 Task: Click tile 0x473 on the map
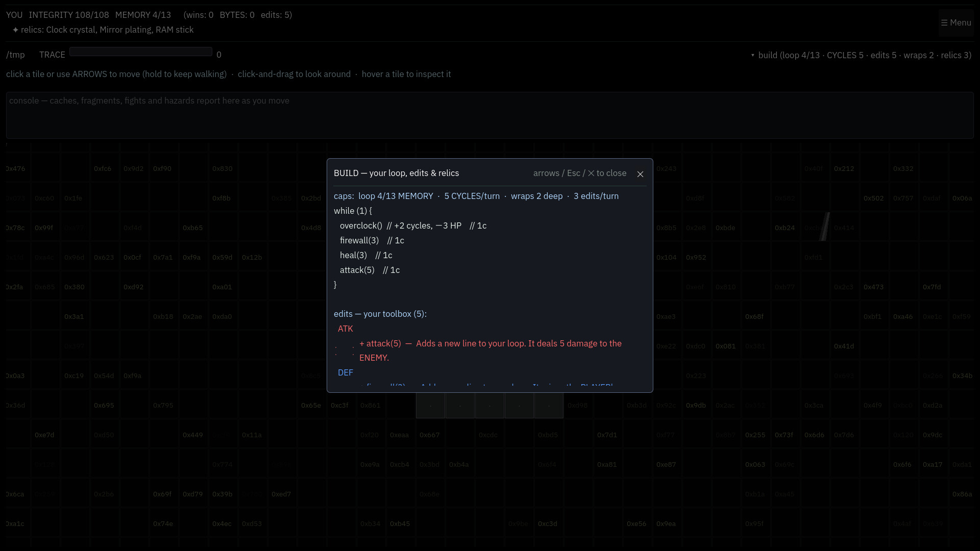(x=873, y=287)
